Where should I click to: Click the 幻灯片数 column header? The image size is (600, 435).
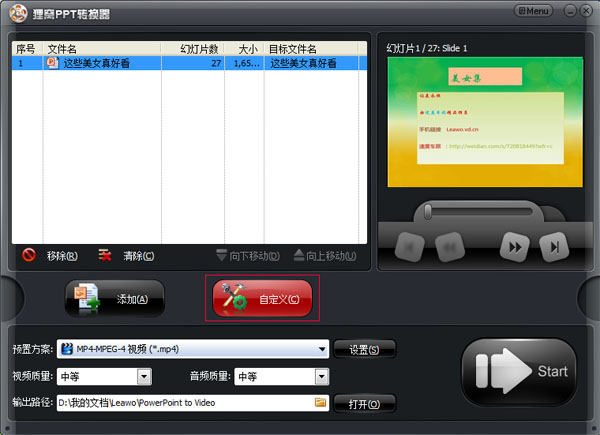(x=193, y=49)
